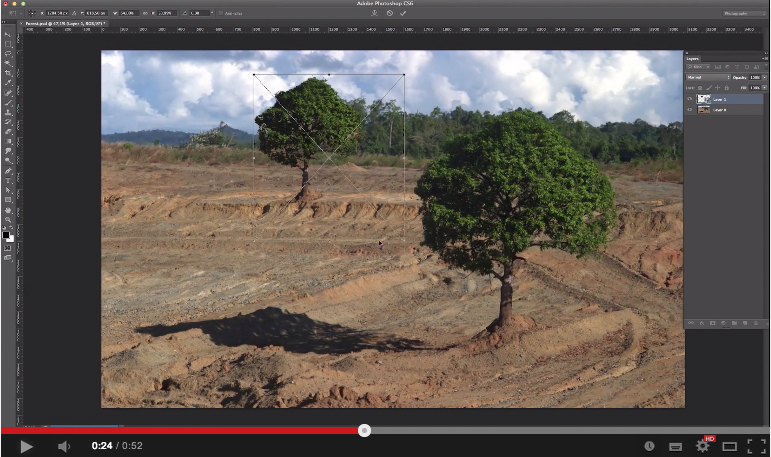Select the Lasso tool
771x457 pixels.
click(x=8, y=54)
